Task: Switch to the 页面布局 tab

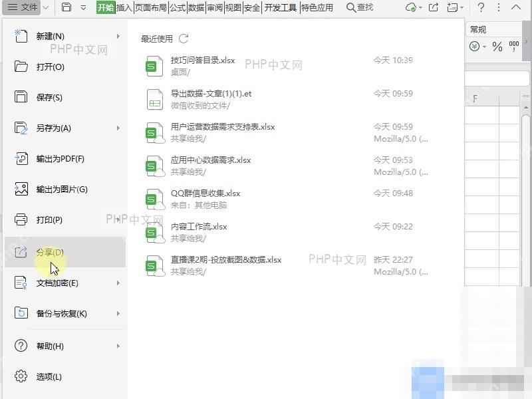Action: pos(151,7)
